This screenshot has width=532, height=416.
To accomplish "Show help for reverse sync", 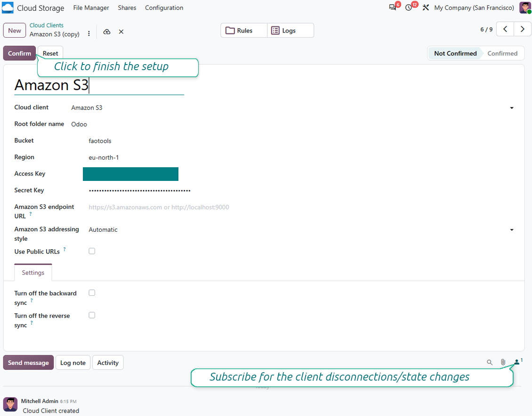I will click(x=32, y=323).
